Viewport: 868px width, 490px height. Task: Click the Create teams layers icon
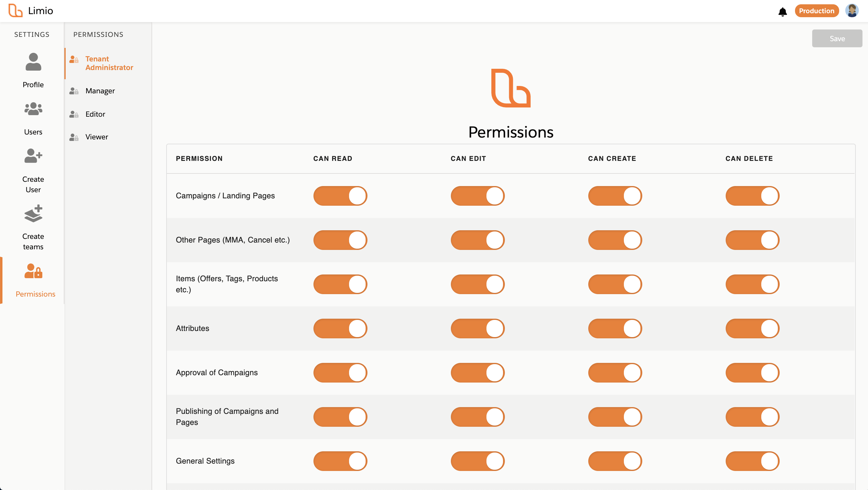click(x=33, y=213)
